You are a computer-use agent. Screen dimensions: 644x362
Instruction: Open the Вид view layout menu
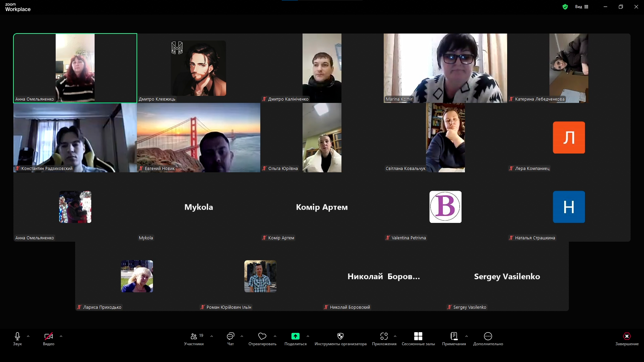point(582,7)
